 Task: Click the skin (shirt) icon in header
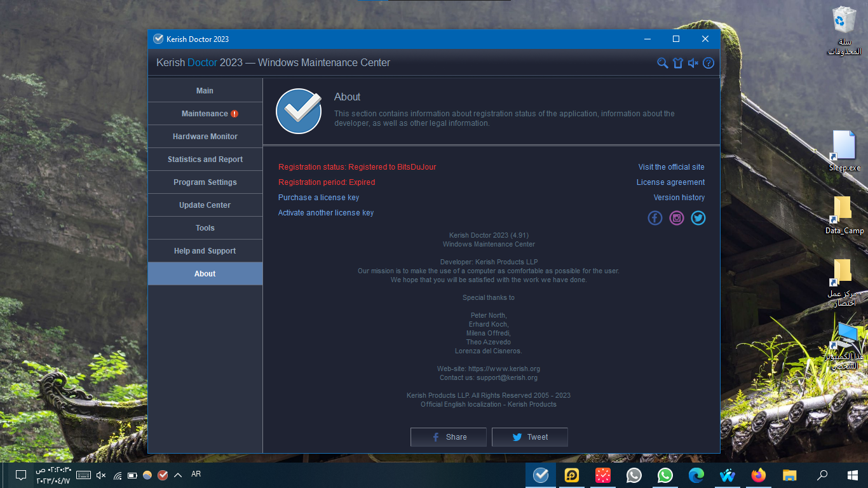point(678,63)
